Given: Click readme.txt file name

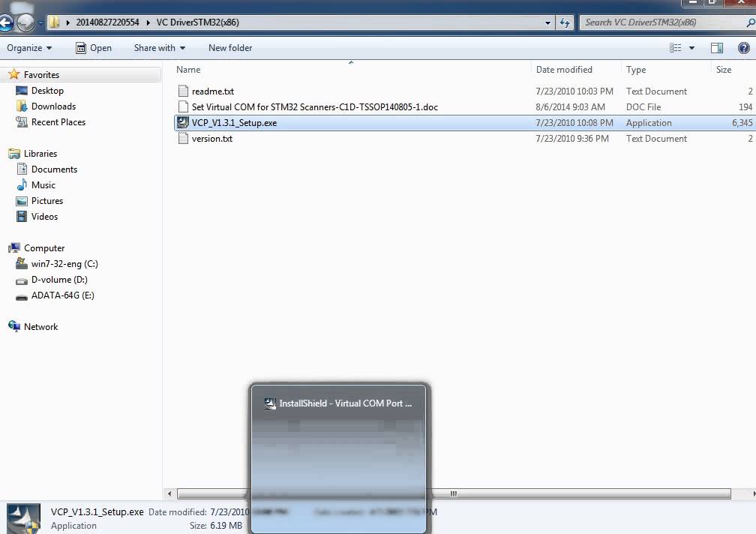Looking at the screenshot, I should 213,91.
